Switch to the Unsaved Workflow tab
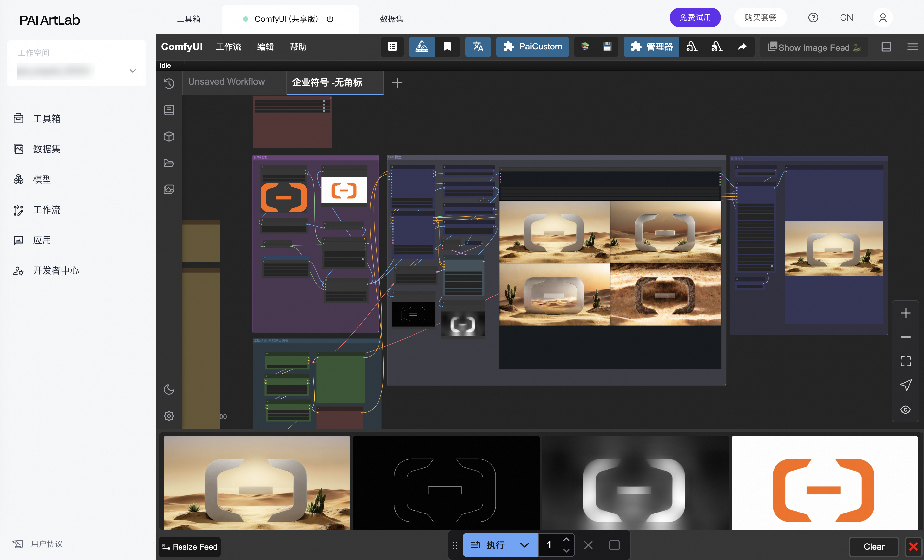Image resolution: width=924 pixels, height=560 pixels. [x=226, y=82]
